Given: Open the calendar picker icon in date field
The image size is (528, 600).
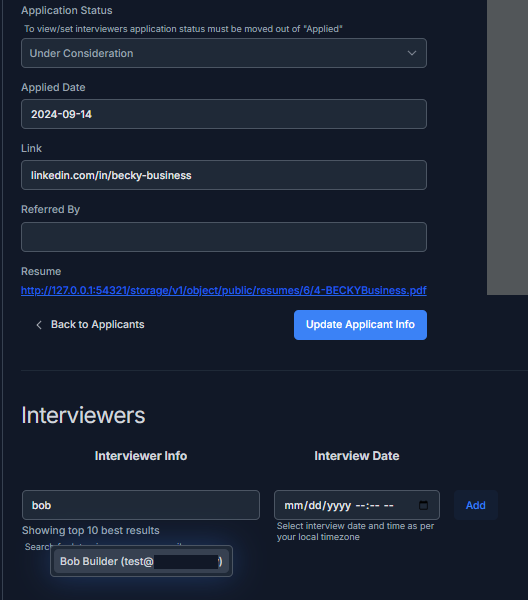Looking at the screenshot, I should point(423,505).
